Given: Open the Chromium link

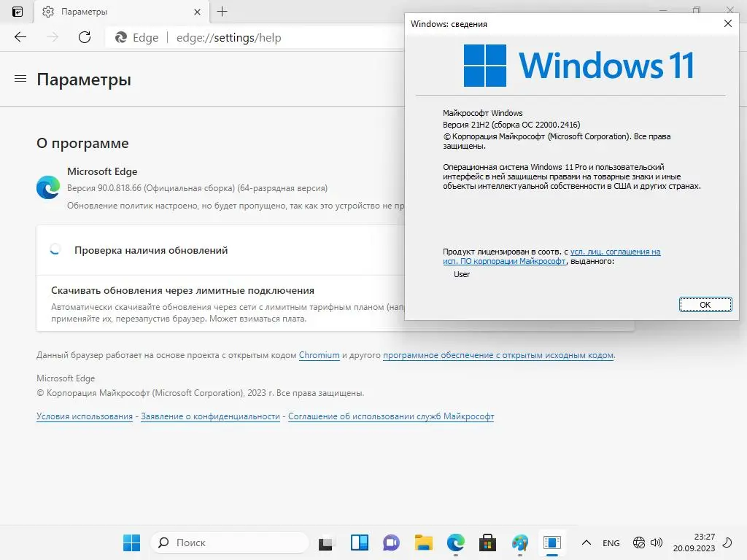Looking at the screenshot, I should click(320, 355).
